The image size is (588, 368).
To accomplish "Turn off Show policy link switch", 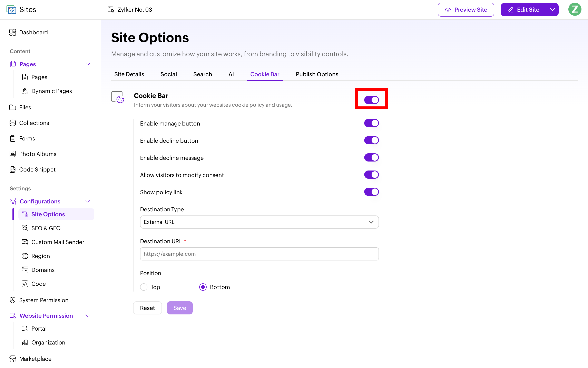I will coord(371,192).
